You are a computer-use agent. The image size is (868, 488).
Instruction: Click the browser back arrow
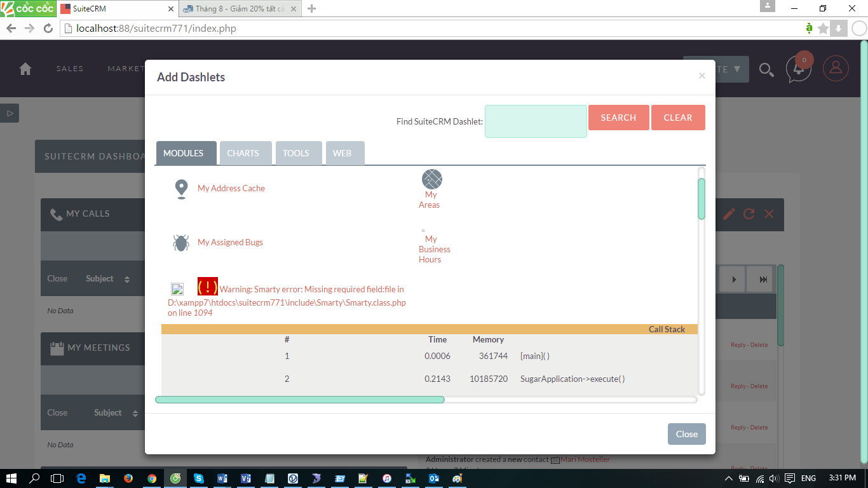pos(11,28)
